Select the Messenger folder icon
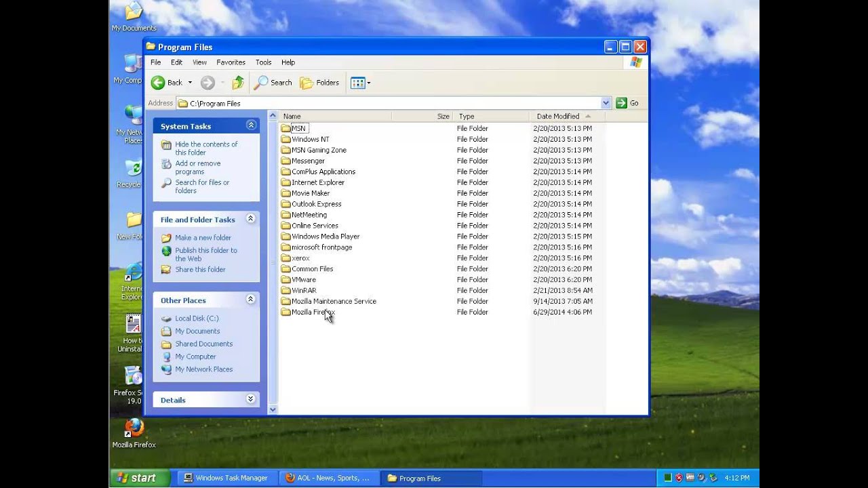Viewport: 868px width, 488px height. click(x=285, y=161)
